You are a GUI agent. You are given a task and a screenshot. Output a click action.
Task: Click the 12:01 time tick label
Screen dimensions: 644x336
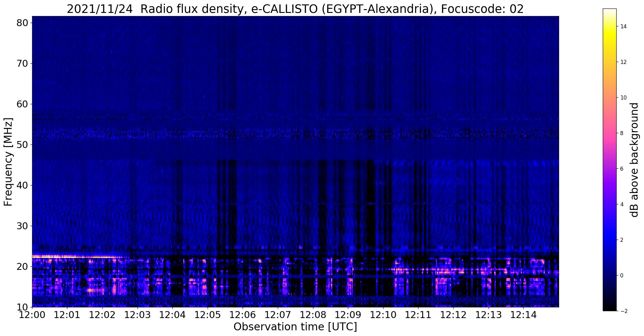pos(67,315)
